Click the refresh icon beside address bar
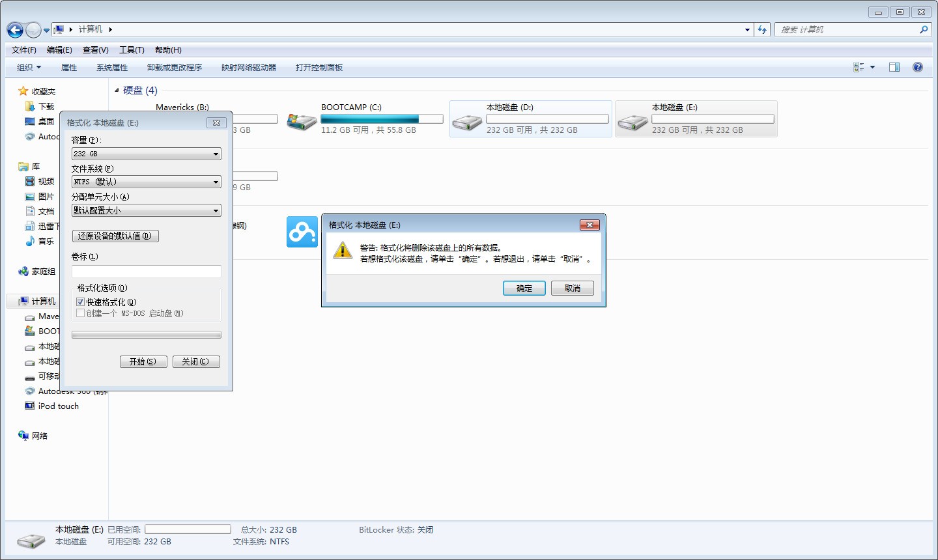The image size is (938, 560). [761, 29]
